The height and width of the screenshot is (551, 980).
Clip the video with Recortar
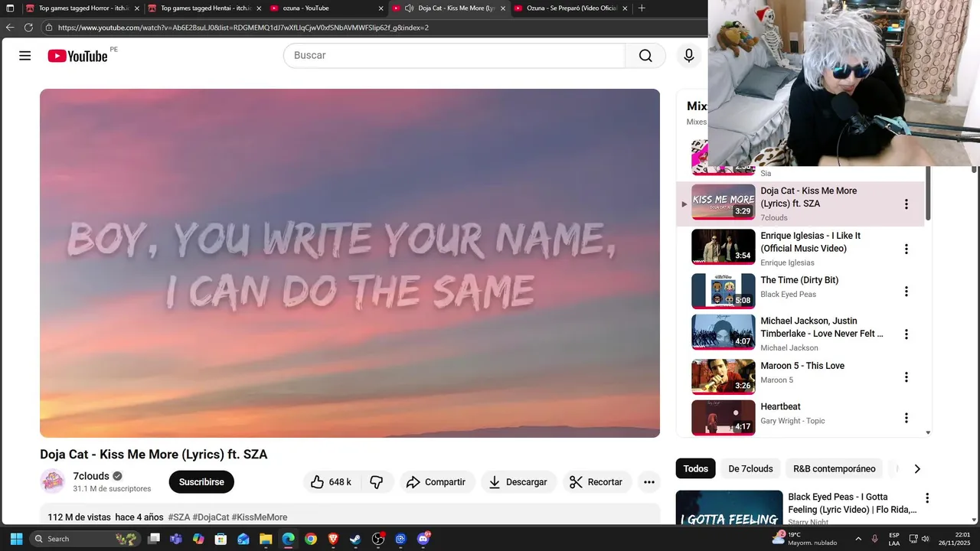tap(597, 482)
